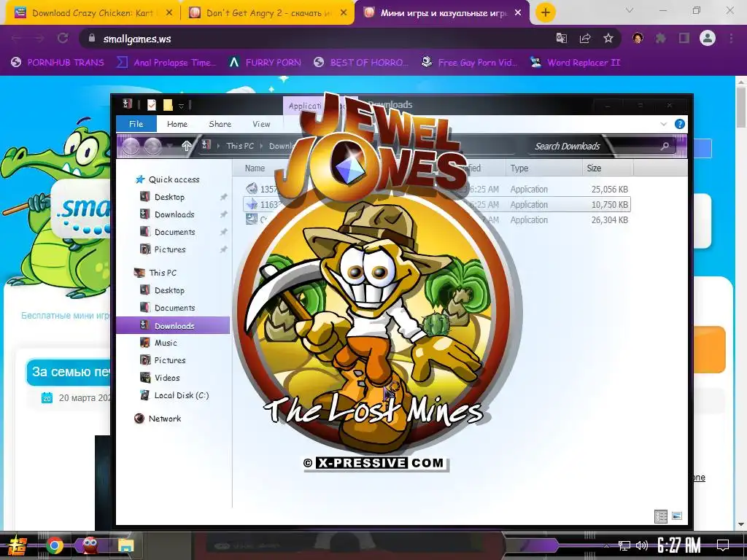This screenshot has width=747, height=560.
Task: Toggle Chrome side panel icon
Action: click(684, 39)
